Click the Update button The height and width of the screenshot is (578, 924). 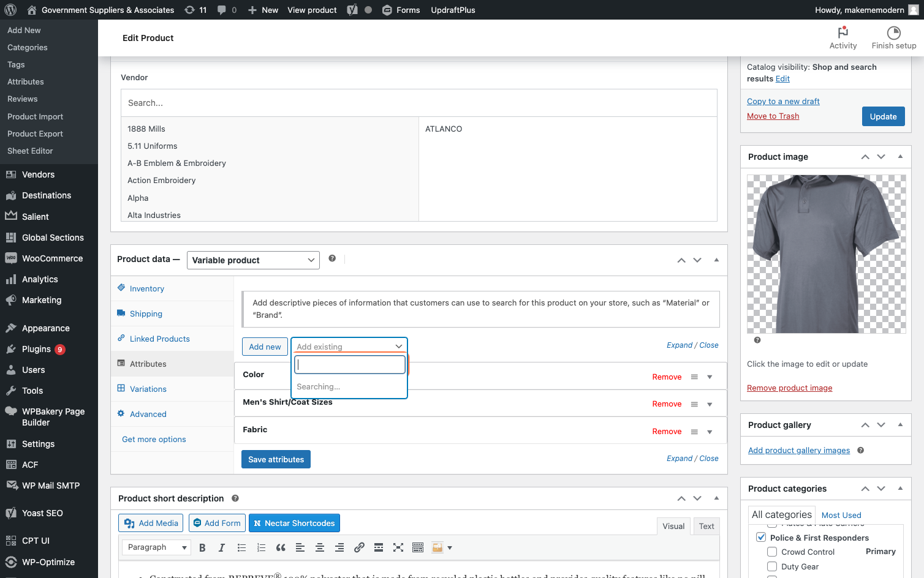(883, 116)
